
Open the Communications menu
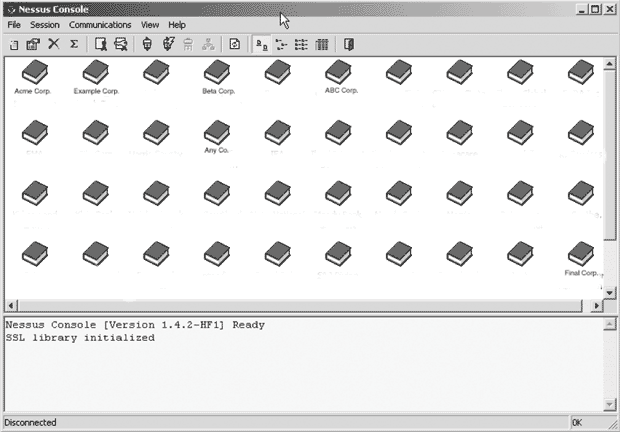pyautogui.click(x=100, y=24)
